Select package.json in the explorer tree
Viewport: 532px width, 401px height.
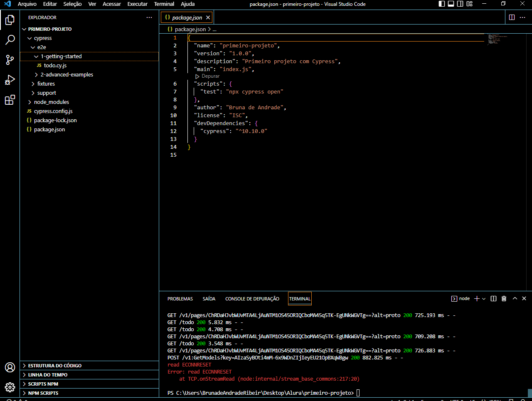coord(89,130)
